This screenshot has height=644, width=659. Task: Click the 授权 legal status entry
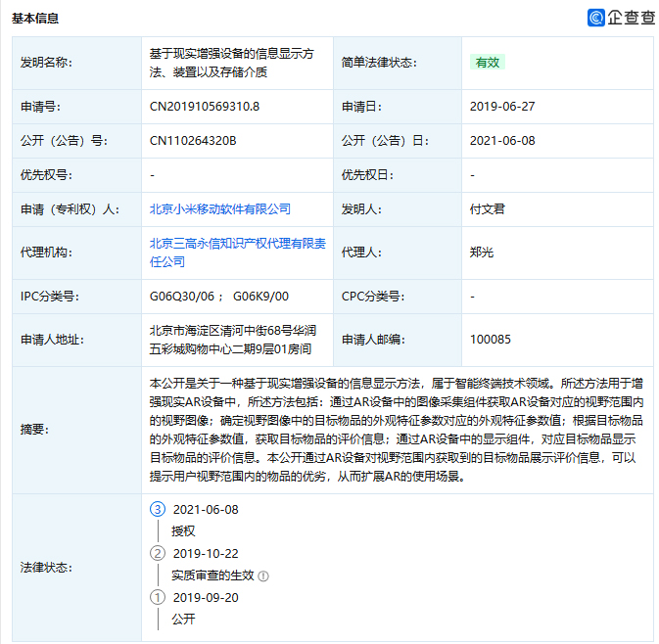click(x=183, y=530)
